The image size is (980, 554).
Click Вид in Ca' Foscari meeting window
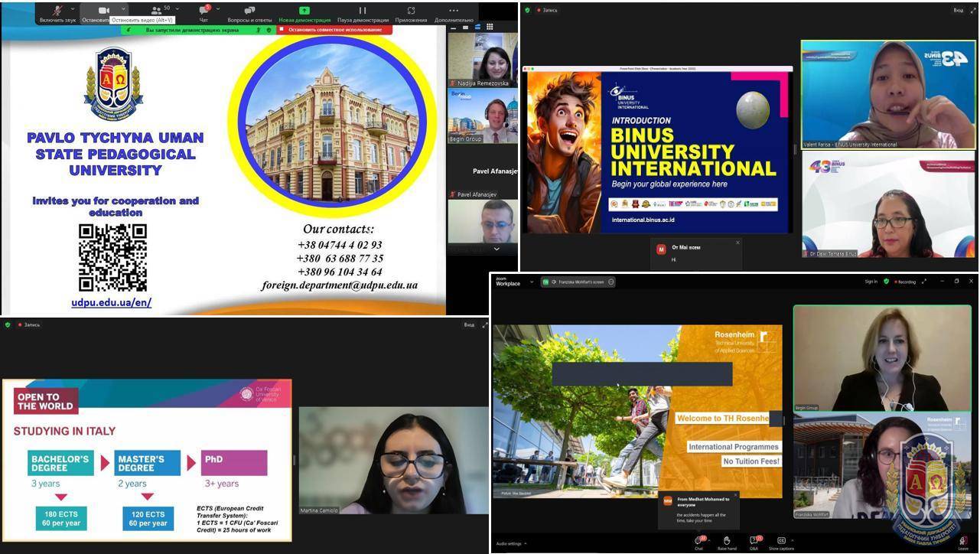coord(469,324)
